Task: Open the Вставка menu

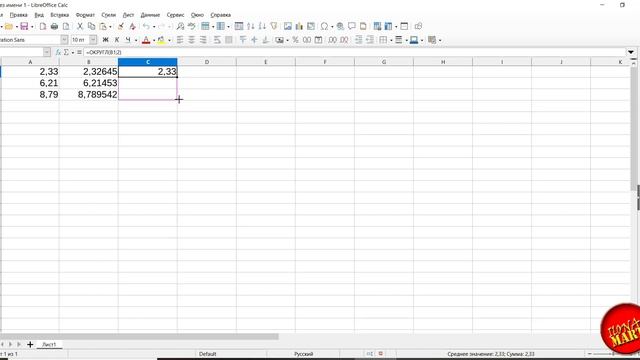Action: pyautogui.click(x=60, y=15)
